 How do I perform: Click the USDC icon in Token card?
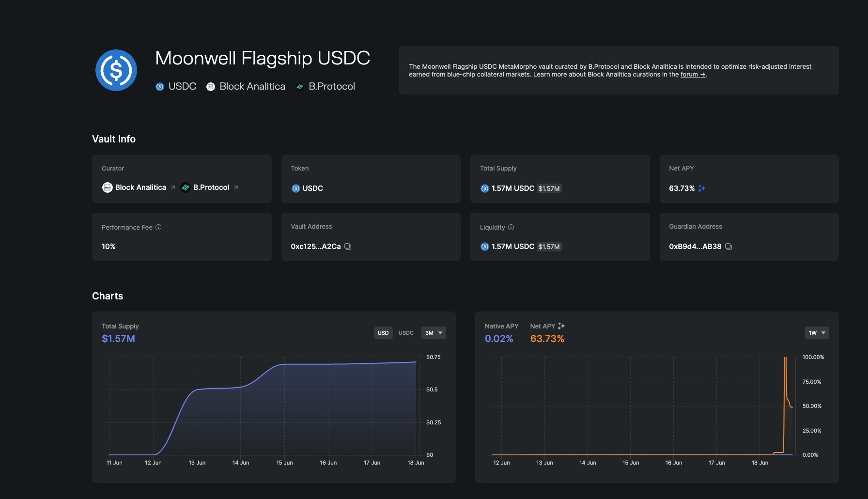pos(296,188)
